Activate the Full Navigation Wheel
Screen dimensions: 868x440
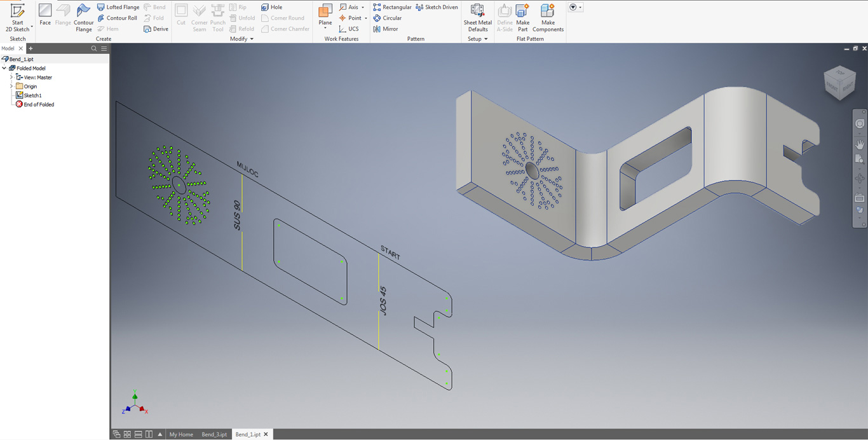[x=860, y=124]
